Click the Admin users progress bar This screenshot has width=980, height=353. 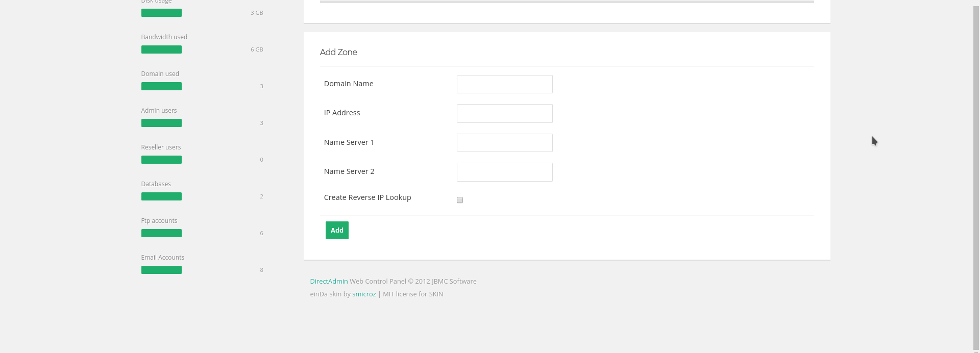tap(161, 123)
